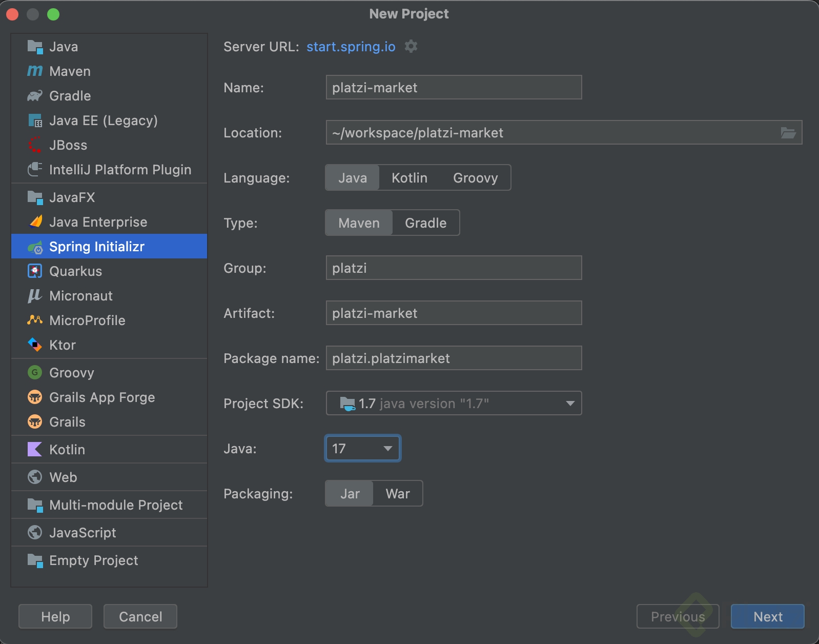The height and width of the screenshot is (644, 819).
Task: Open the Project SDK dropdown
Action: [x=454, y=403]
